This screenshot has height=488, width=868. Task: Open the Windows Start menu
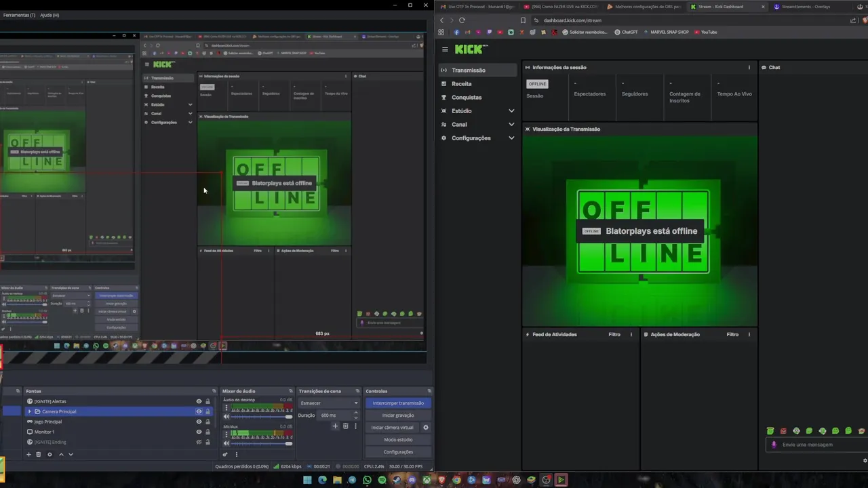coord(307,480)
